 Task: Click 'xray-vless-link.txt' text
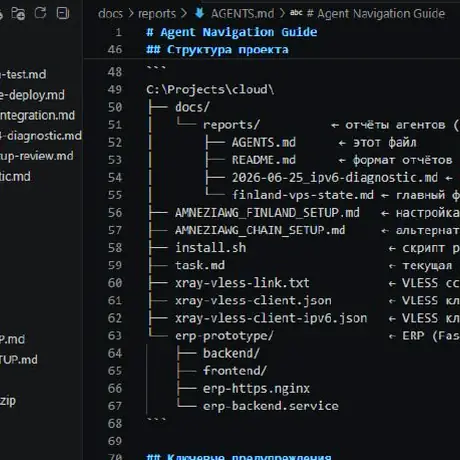point(242,283)
